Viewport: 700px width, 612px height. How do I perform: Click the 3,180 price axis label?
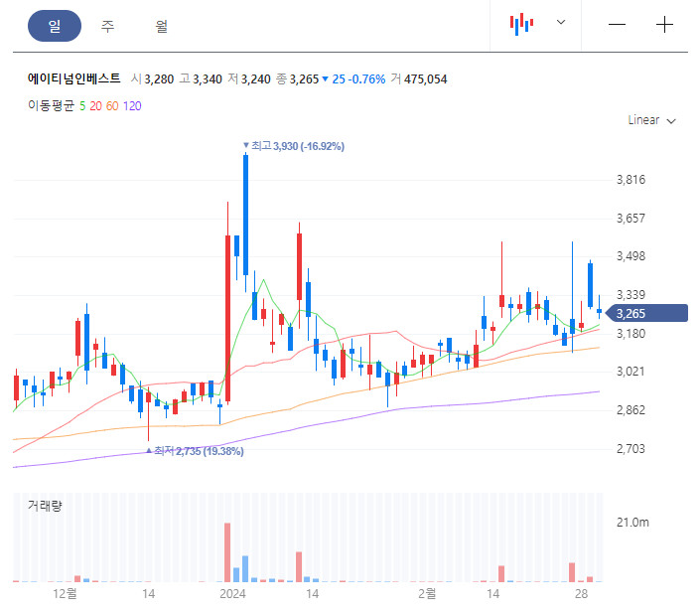click(x=630, y=333)
